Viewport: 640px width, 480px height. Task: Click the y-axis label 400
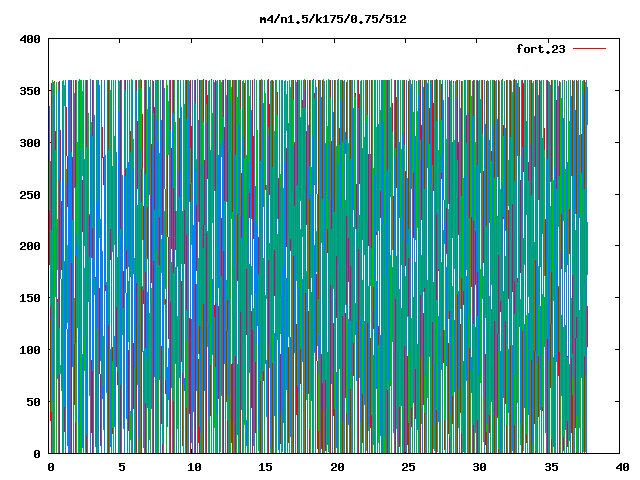[x=30, y=39]
